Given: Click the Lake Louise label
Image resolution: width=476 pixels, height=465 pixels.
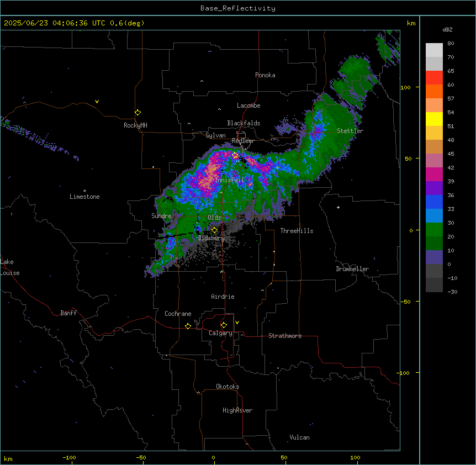Looking at the screenshot, I should pyautogui.click(x=9, y=267).
